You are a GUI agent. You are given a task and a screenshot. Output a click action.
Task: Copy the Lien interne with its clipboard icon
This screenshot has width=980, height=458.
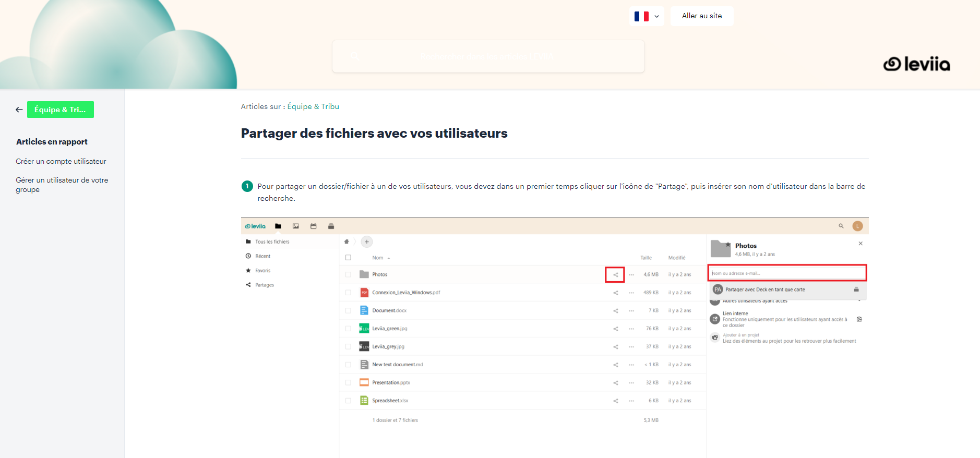(x=859, y=319)
